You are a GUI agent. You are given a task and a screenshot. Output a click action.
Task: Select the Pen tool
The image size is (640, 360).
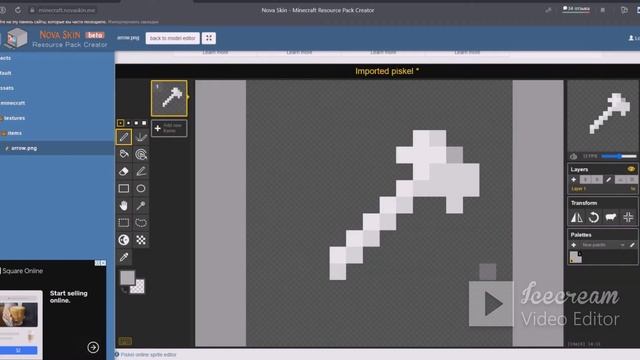(124, 137)
